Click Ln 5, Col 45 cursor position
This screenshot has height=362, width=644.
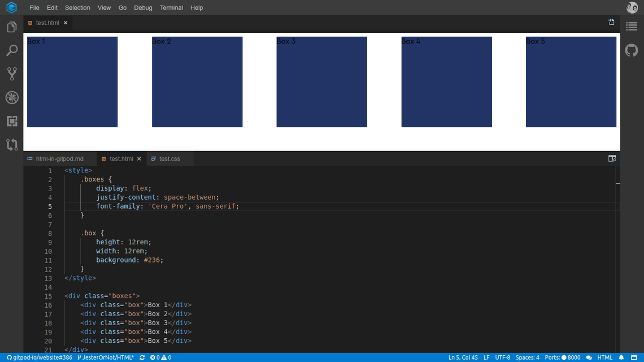[463, 357]
